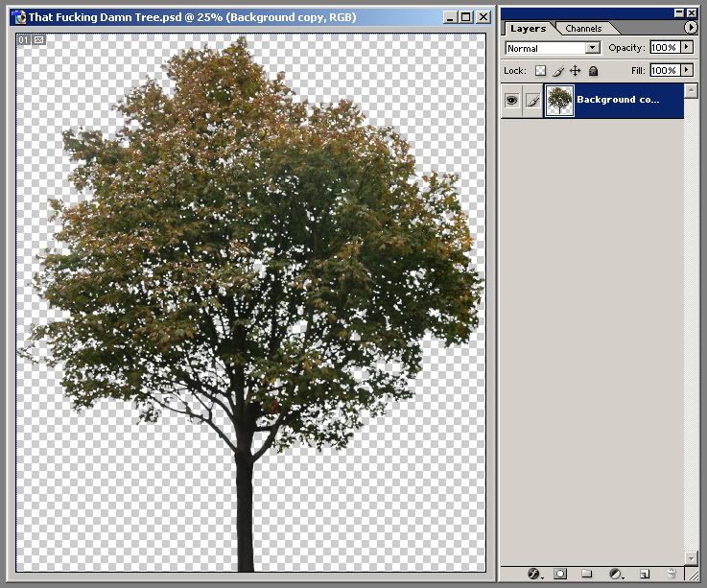Delete layer using the trash icon

pos(672,574)
